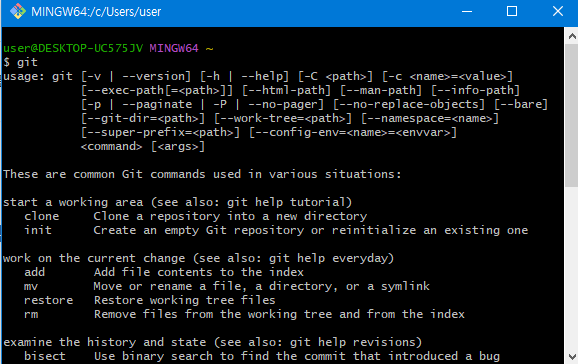Click 'Restore working tree files' description
The width and height of the screenshot is (578, 364).
click(185, 301)
